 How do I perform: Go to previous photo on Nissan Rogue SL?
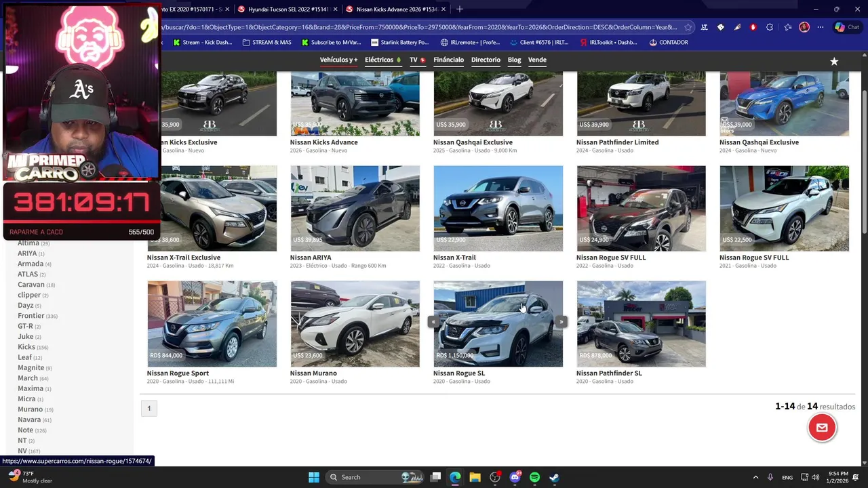pos(433,322)
